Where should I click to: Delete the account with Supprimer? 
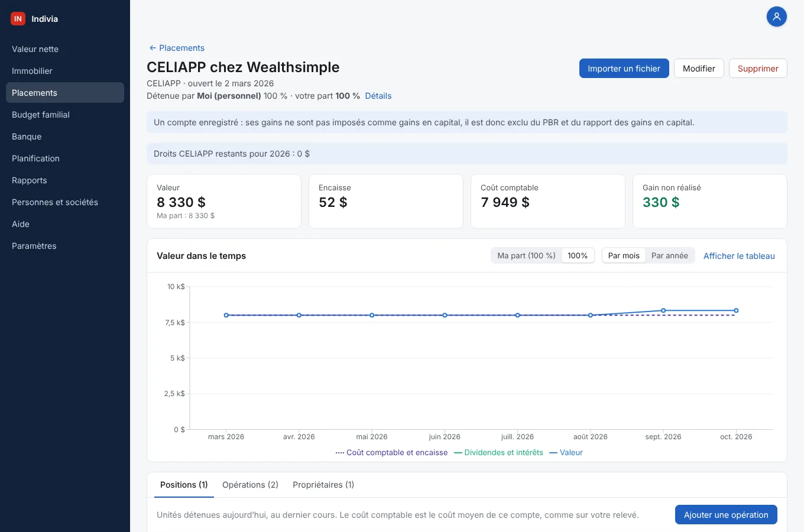(x=758, y=69)
